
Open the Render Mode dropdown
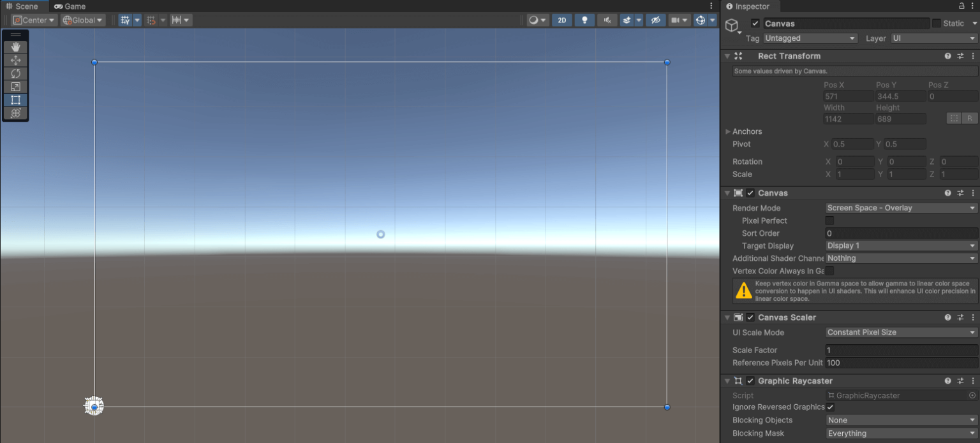tap(901, 208)
